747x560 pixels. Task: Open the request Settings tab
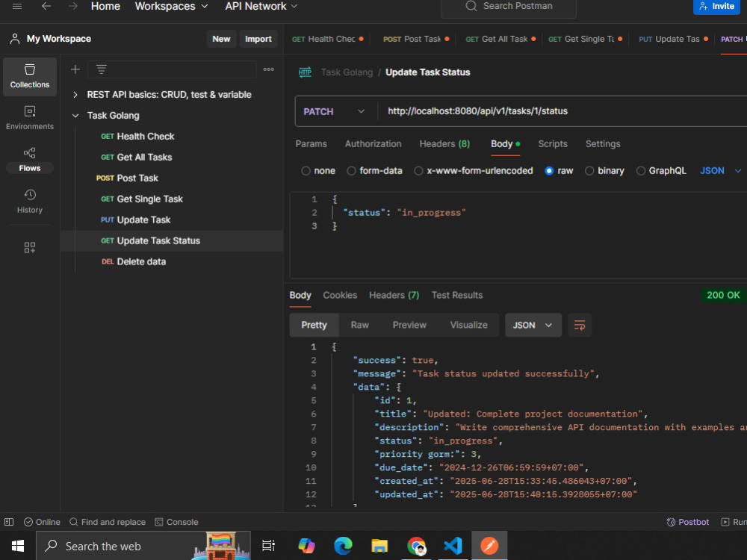point(603,144)
